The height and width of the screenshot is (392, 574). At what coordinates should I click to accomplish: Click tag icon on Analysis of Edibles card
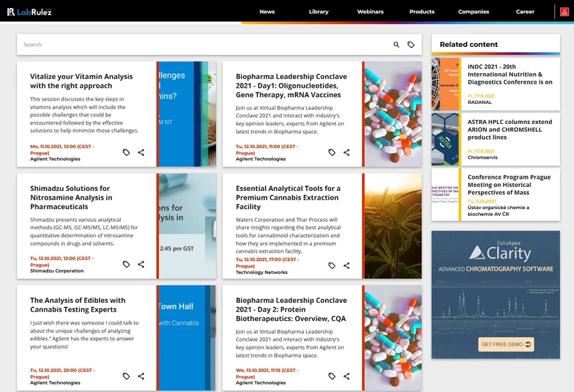126,377
